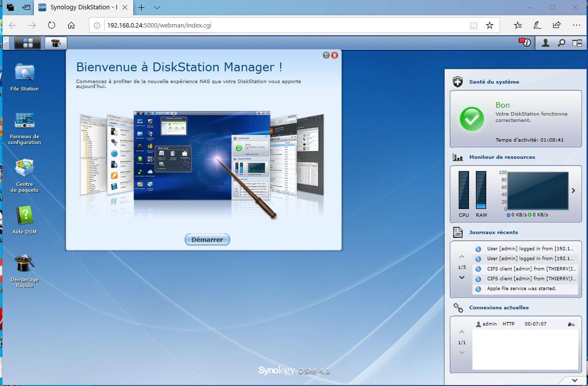
Task: Open the DSM search magnifier
Action: [x=561, y=43]
